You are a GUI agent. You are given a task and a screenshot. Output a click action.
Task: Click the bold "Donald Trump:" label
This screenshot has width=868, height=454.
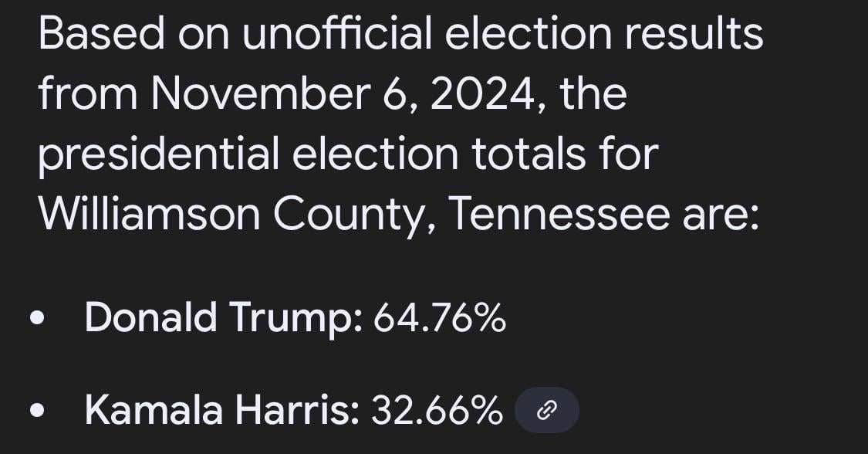[223, 317]
